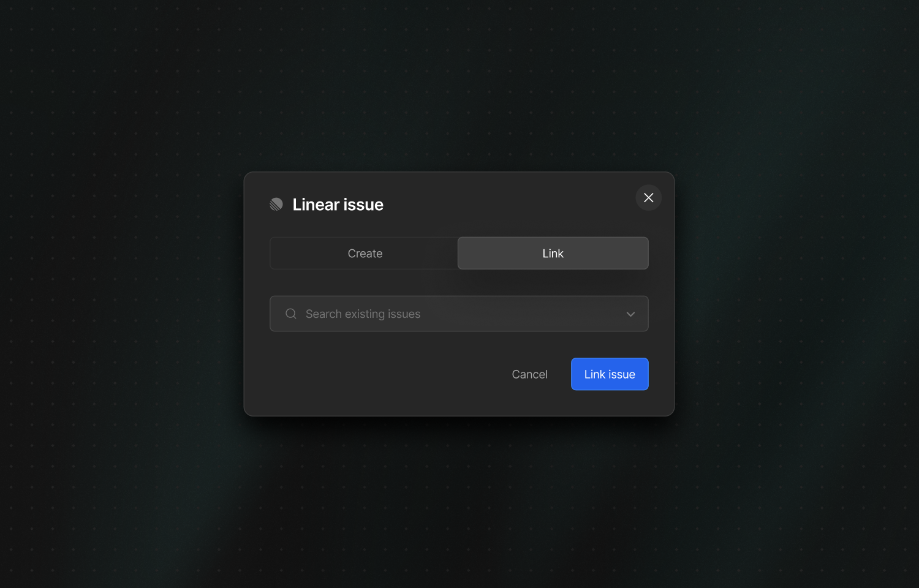Viewport: 919px width, 588px height.
Task: Click the chevron to show issue suggestions
Action: coord(630,314)
